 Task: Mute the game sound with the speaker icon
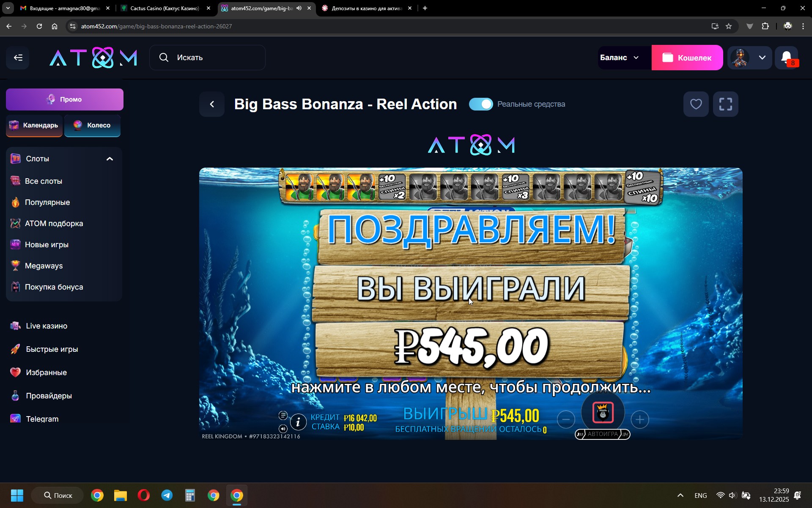coord(283,428)
